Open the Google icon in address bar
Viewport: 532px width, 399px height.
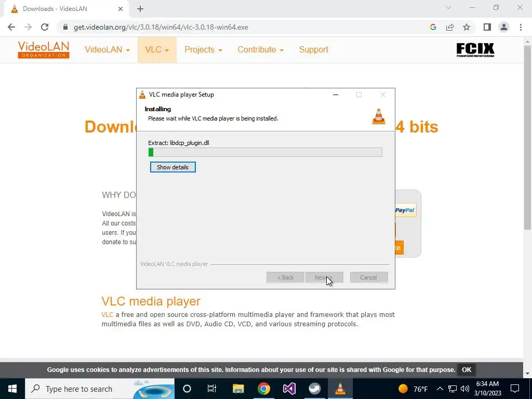pos(433,27)
